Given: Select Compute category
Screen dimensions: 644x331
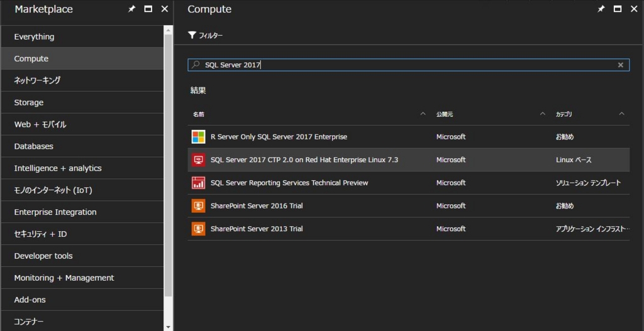Looking at the screenshot, I should (x=82, y=58).
